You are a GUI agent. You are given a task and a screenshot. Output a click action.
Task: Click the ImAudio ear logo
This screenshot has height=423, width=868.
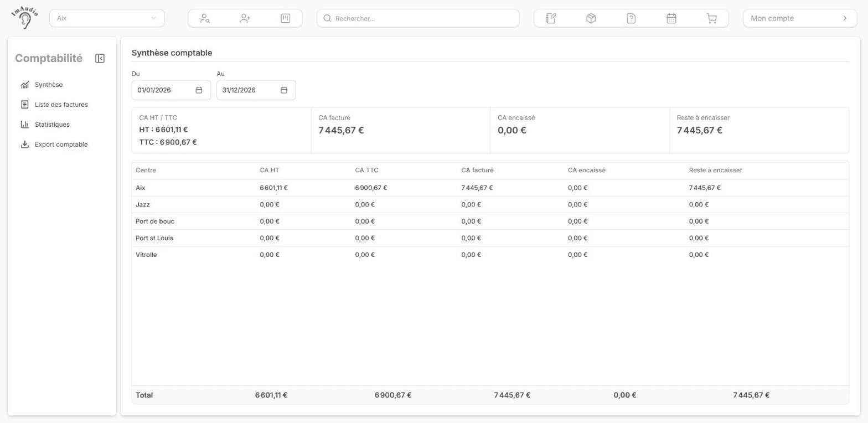24,18
